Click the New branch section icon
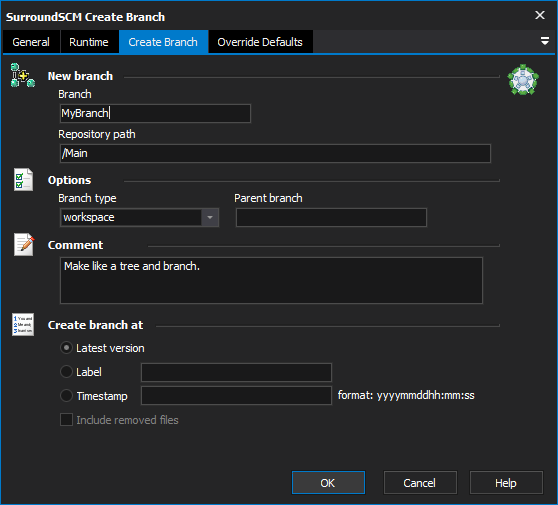 pyautogui.click(x=23, y=75)
